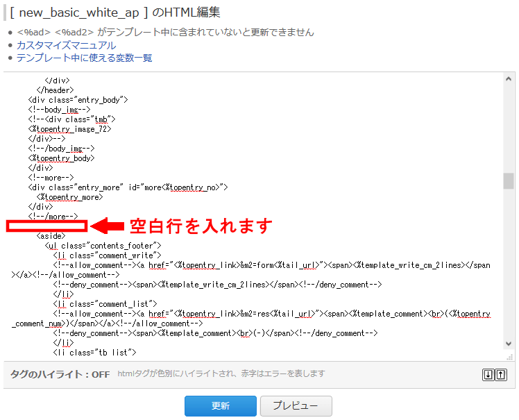Click the [ new_basic_white_ap ] のHTML編集 heading
The height and width of the screenshot is (420, 519).
coord(115,12)
